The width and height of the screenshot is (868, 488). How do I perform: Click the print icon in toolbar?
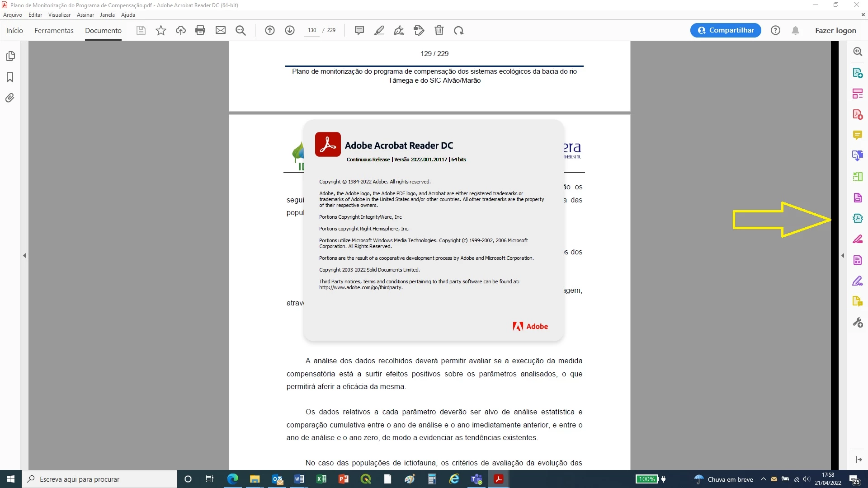[x=200, y=30]
